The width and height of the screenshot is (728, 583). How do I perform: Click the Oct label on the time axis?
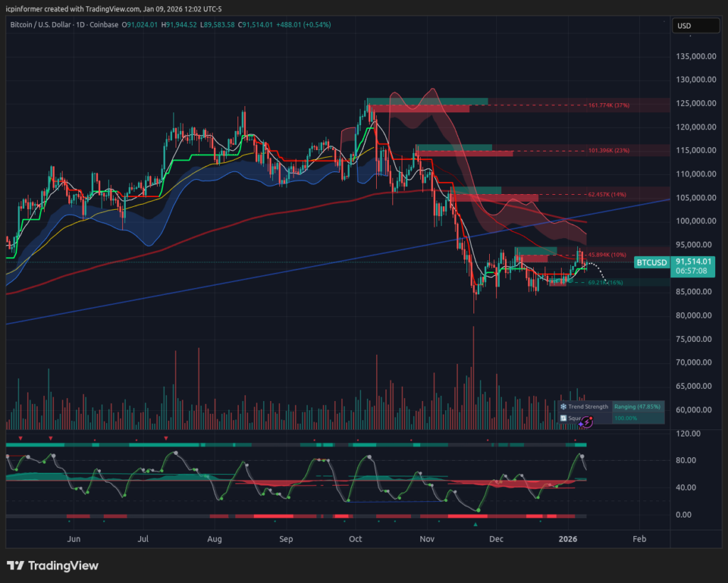pos(355,540)
